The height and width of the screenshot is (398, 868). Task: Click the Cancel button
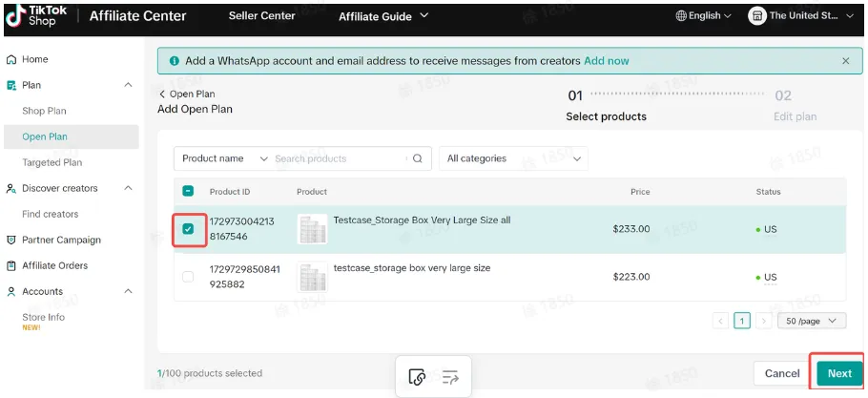tap(781, 373)
